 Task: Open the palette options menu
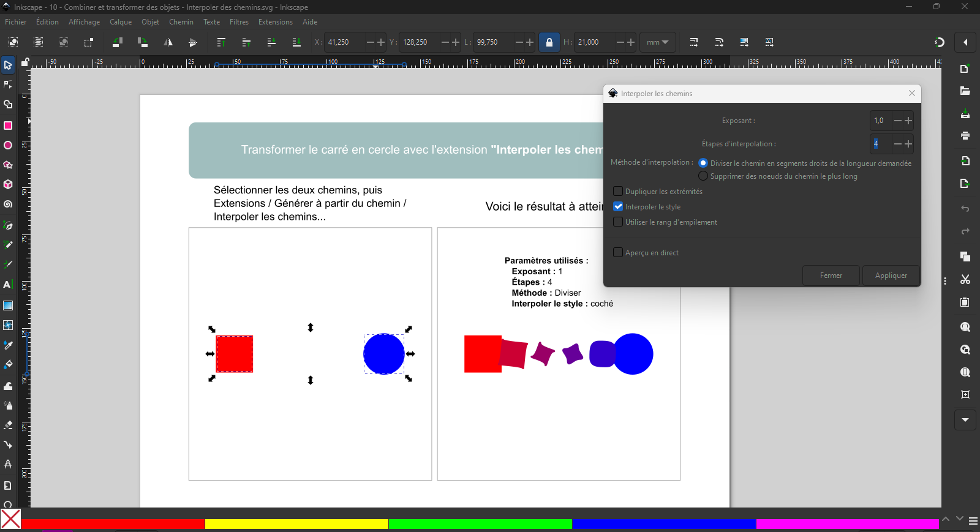click(973, 521)
